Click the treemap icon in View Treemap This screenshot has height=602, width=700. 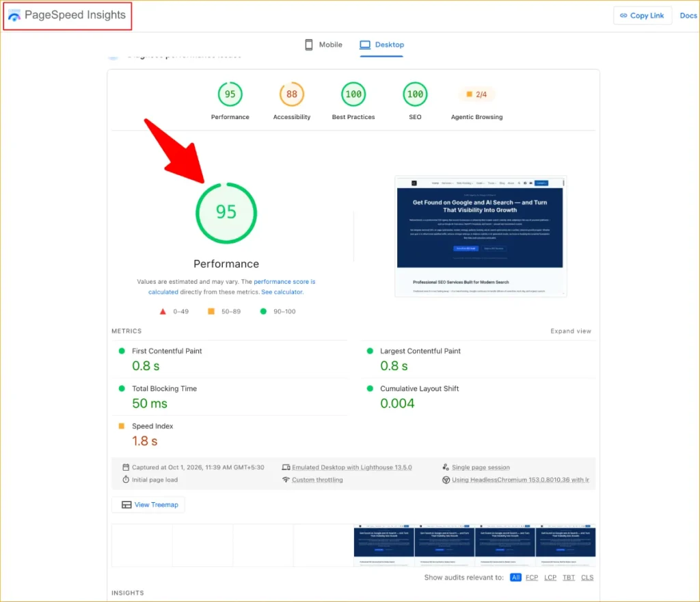[126, 505]
